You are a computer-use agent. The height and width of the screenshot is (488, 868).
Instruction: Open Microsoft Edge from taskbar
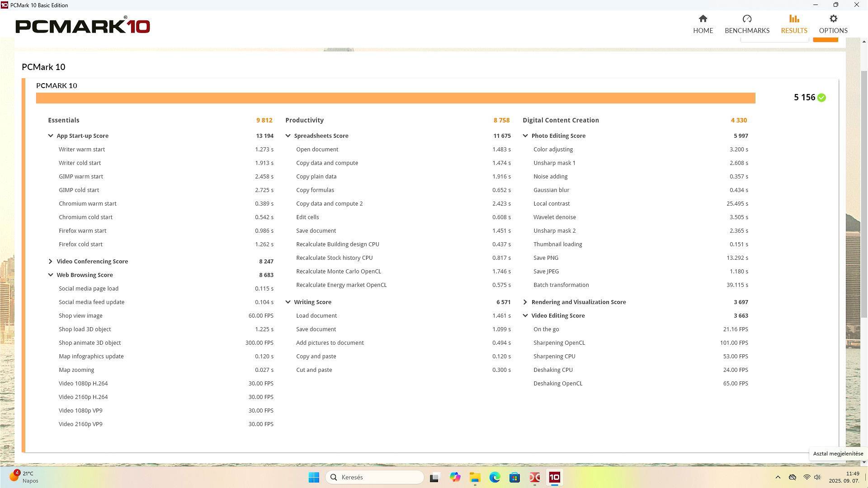pos(495,477)
